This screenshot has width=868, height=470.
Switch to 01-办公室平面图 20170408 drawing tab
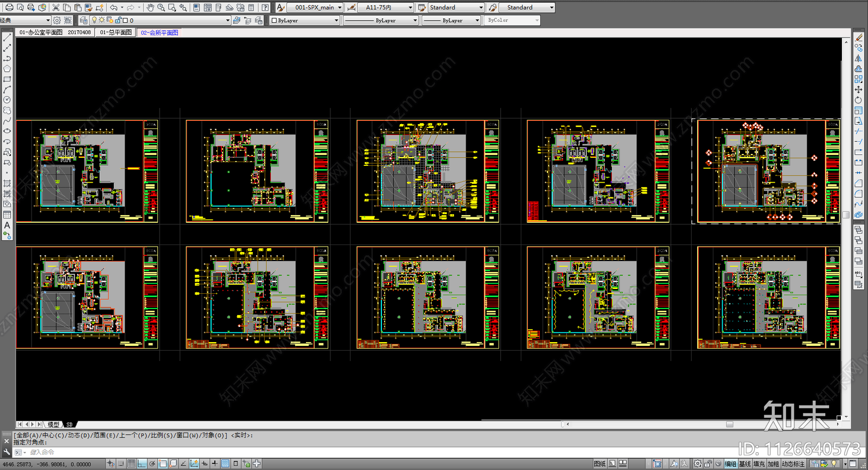tap(55, 33)
